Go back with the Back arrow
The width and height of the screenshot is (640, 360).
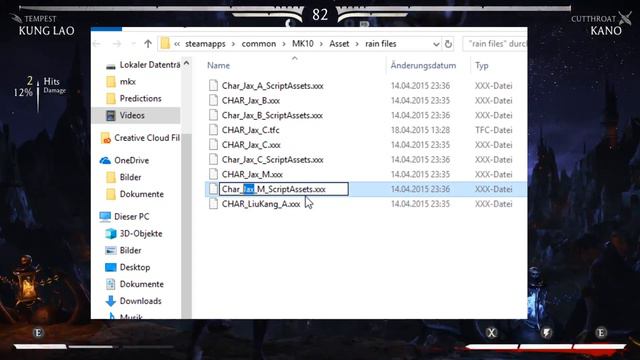[97, 44]
